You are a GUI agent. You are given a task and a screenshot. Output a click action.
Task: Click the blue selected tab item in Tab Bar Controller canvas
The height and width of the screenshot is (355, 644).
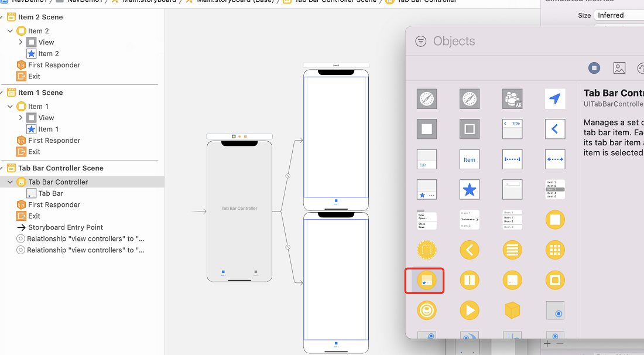tap(223, 273)
